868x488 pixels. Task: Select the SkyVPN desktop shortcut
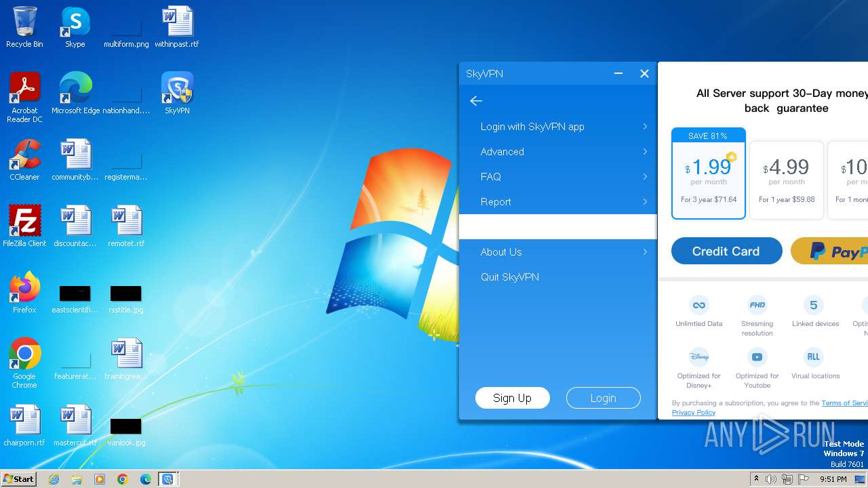pyautogui.click(x=177, y=94)
